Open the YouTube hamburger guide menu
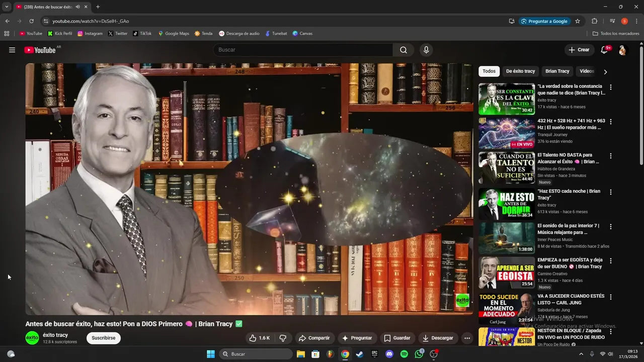644x362 pixels. pyautogui.click(x=12, y=50)
